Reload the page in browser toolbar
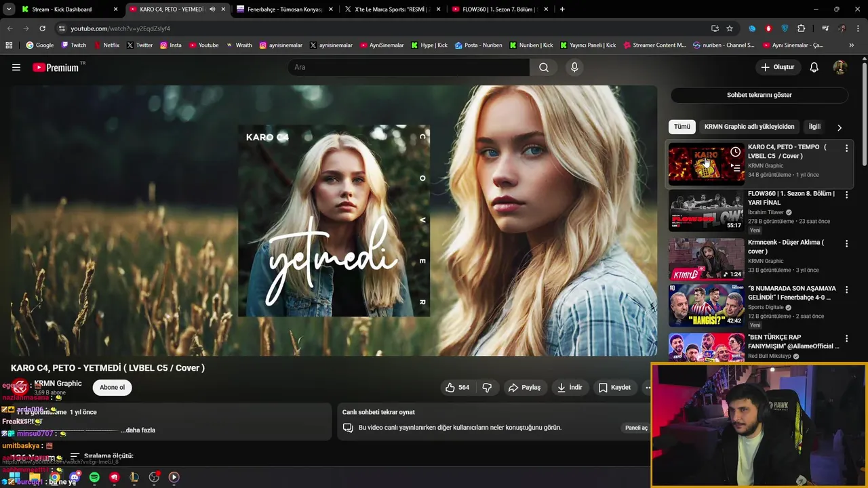This screenshot has width=868, height=488. coord(42,28)
